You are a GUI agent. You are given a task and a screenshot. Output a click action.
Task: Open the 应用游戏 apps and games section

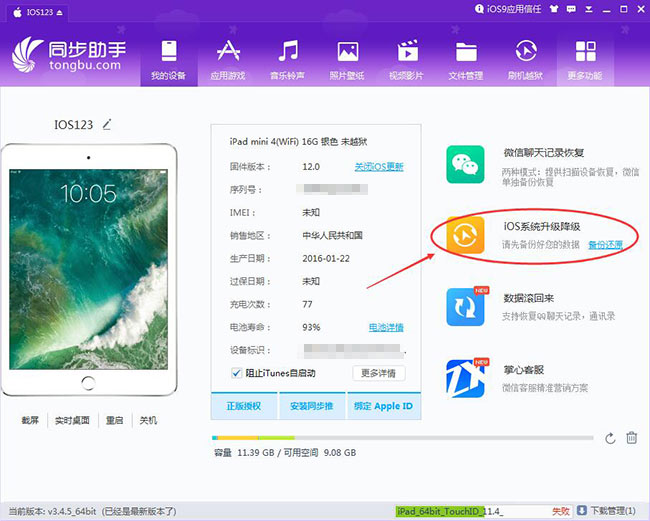tap(228, 59)
